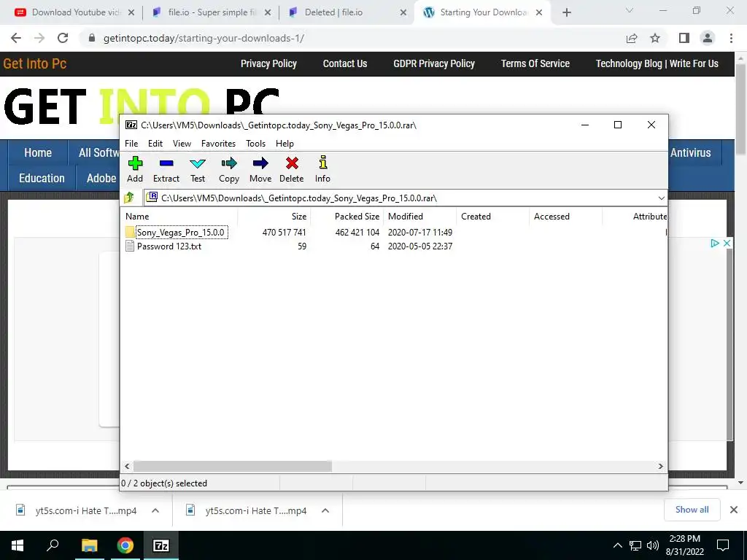747x560 pixels.
Task: Click the 7-Zip scroll right arrow
Action: point(660,466)
